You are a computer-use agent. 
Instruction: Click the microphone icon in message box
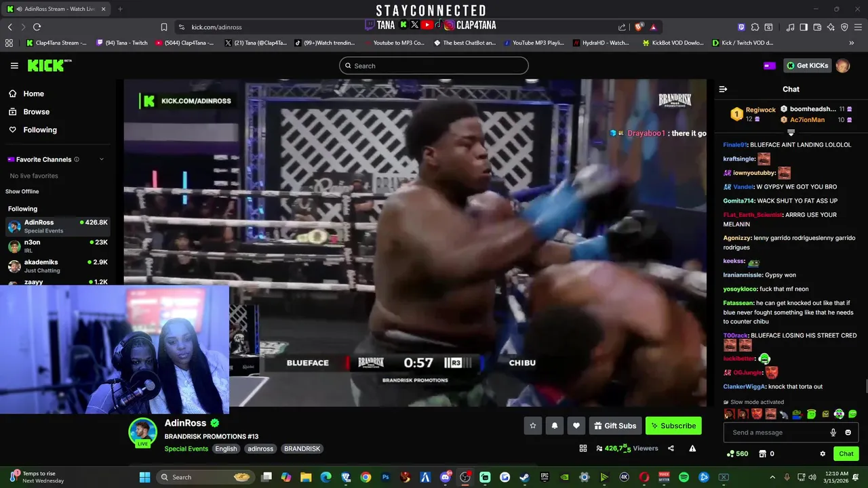[833, 432]
